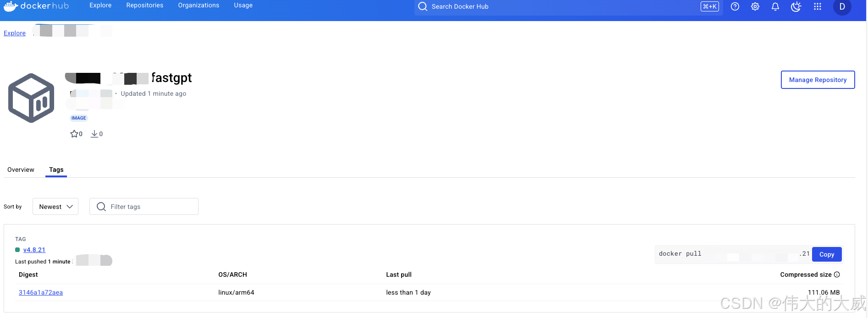Viewport: 868px width, 318px height.
Task: Click the search magnifier icon in header
Action: pos(423,6)
